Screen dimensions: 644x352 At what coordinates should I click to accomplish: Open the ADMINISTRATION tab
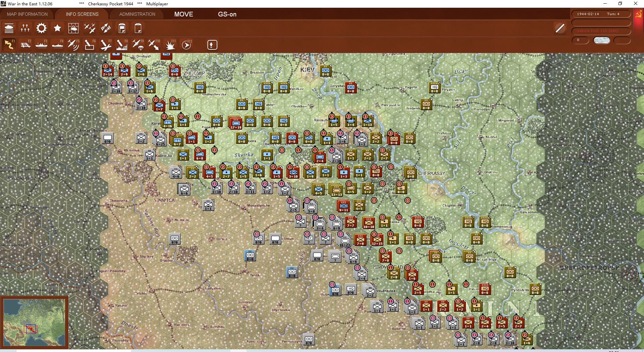(x=137, y=14)
